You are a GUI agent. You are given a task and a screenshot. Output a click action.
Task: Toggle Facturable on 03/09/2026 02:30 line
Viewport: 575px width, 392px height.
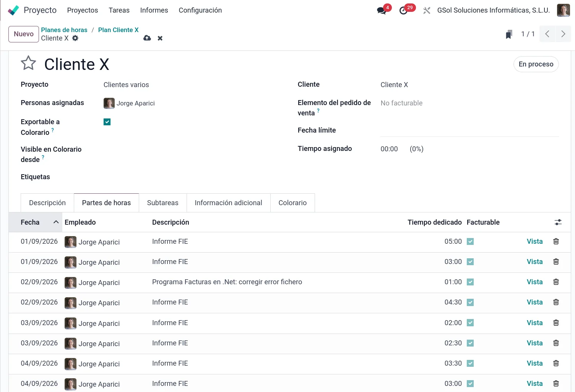coord(470,343)
